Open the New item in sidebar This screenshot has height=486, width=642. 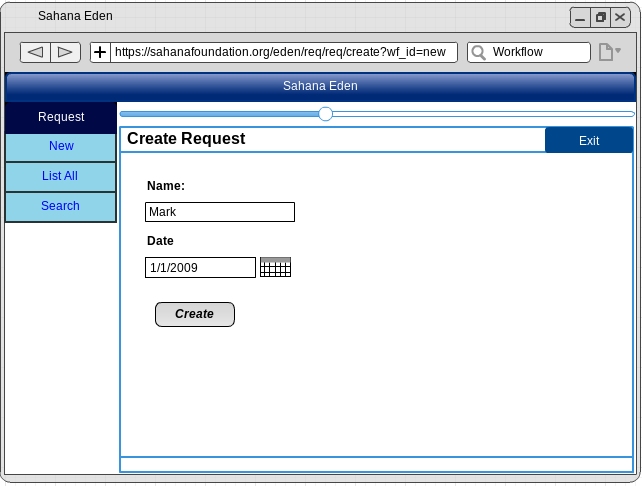point(61,146)
